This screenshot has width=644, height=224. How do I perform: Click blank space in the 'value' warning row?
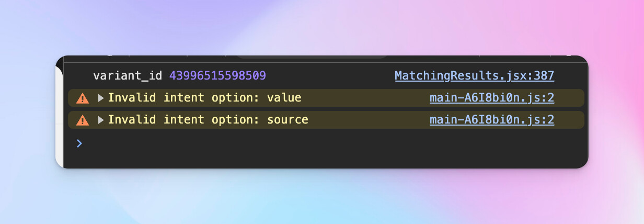366,98
